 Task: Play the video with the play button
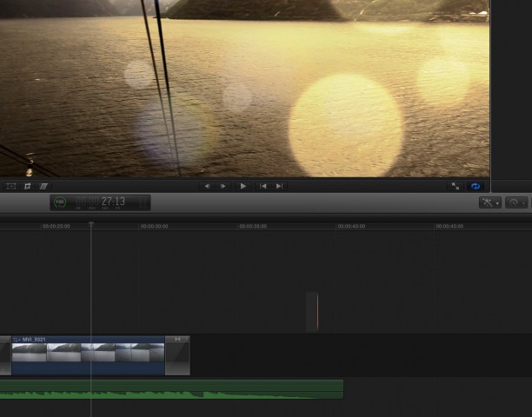click(x=243, y=186)
